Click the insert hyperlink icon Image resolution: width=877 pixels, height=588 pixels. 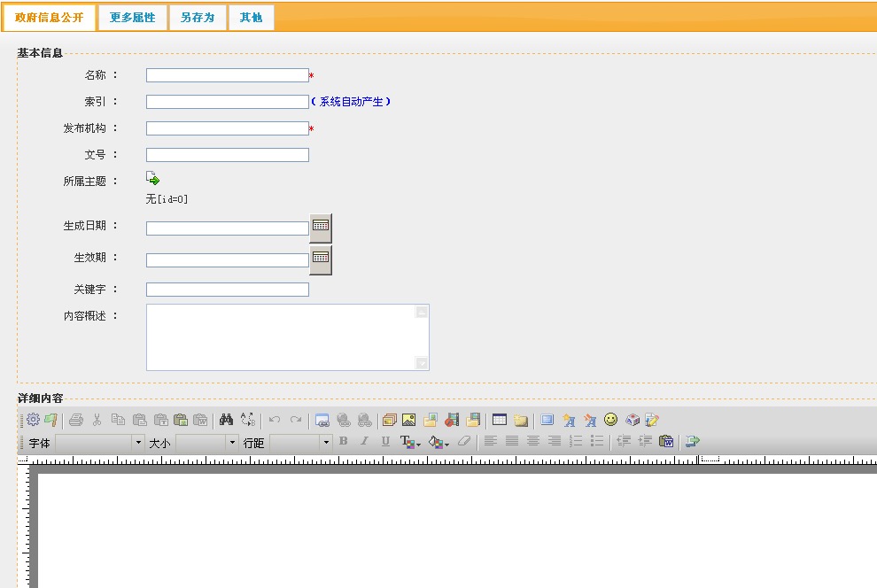coord(322,420)
